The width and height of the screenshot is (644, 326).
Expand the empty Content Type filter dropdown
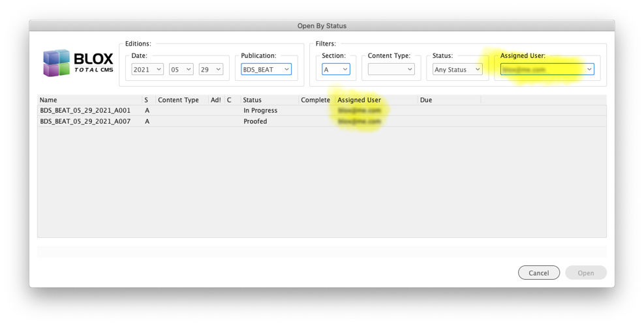coord(391,69)
